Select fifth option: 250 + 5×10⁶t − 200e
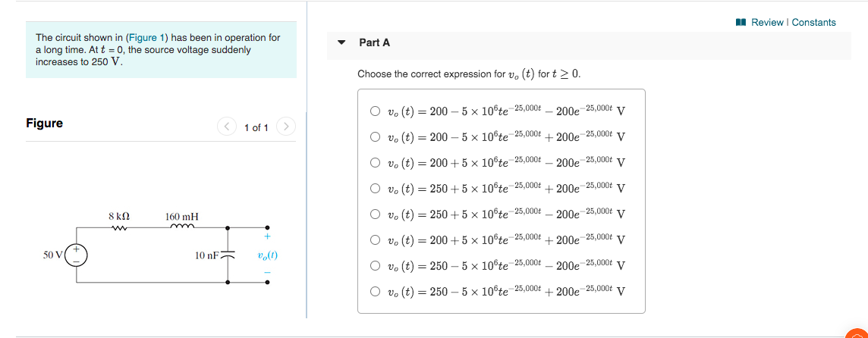This screenshot has height=338, width=868. [x=376, y=214]
